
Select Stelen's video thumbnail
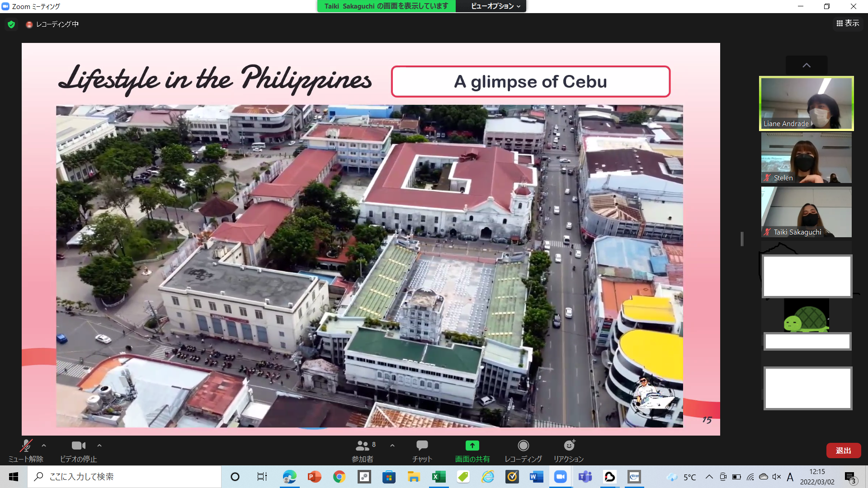pos(807,158)
